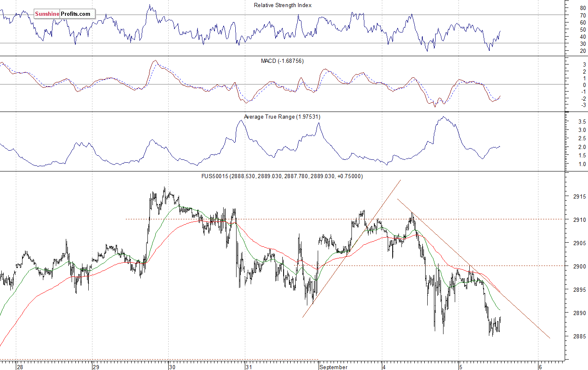The height and width of the screenshot is (370, 588).
Task: Click the MACD (-1.68756) label
Action: point(282,61)
